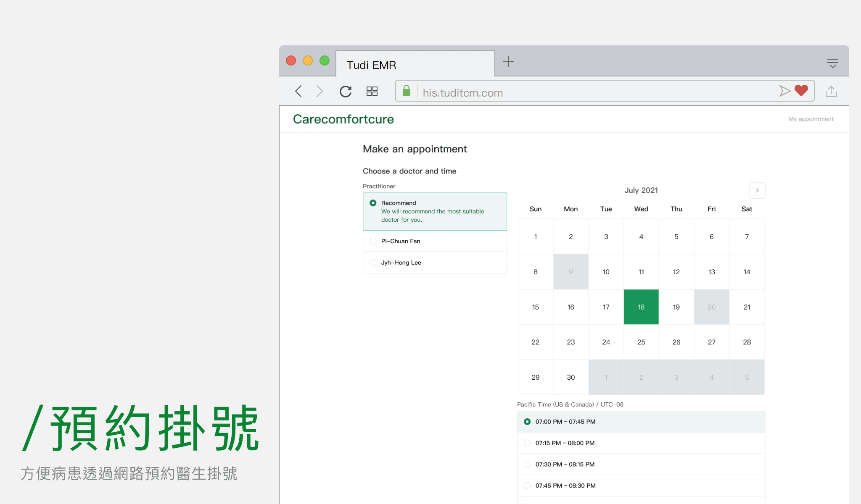Viewport: 861px width, 504px height.
Task: Click the green padlock security icon
Action: (x=407, y=91)
